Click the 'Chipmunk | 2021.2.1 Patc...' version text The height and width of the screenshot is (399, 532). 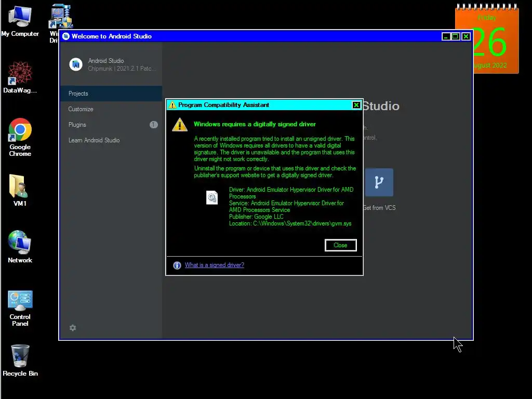pos(122,69)
